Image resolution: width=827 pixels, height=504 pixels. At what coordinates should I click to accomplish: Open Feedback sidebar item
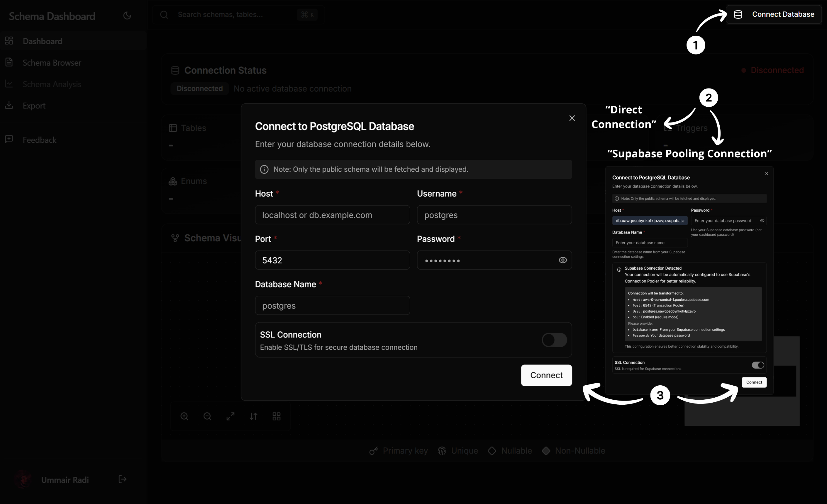(x=39, y=140)
